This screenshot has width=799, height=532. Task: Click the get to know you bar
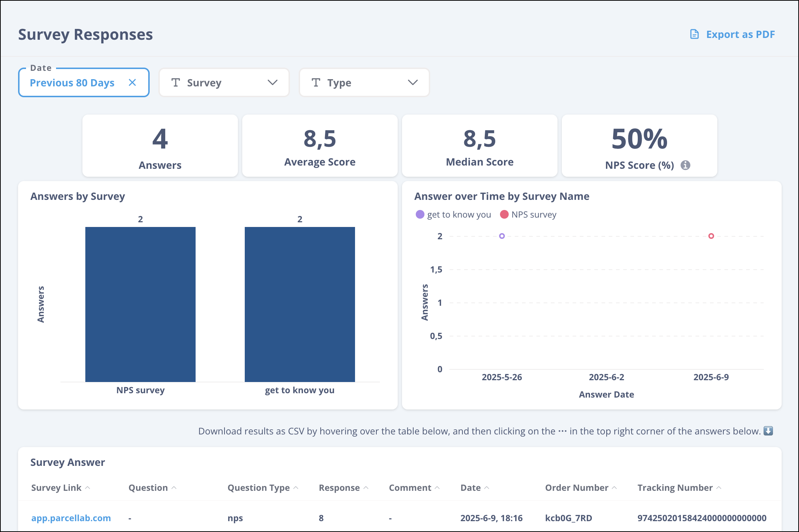tap(300, 304)
